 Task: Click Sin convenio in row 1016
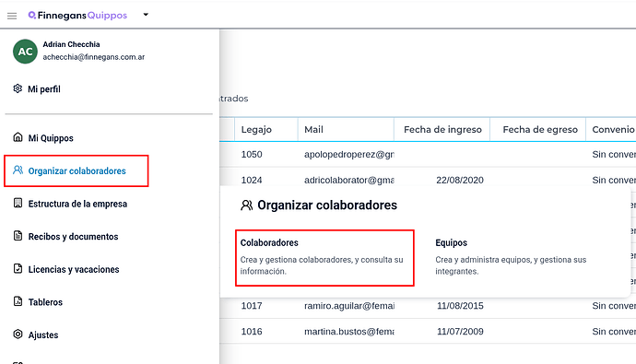click(614, 332)
